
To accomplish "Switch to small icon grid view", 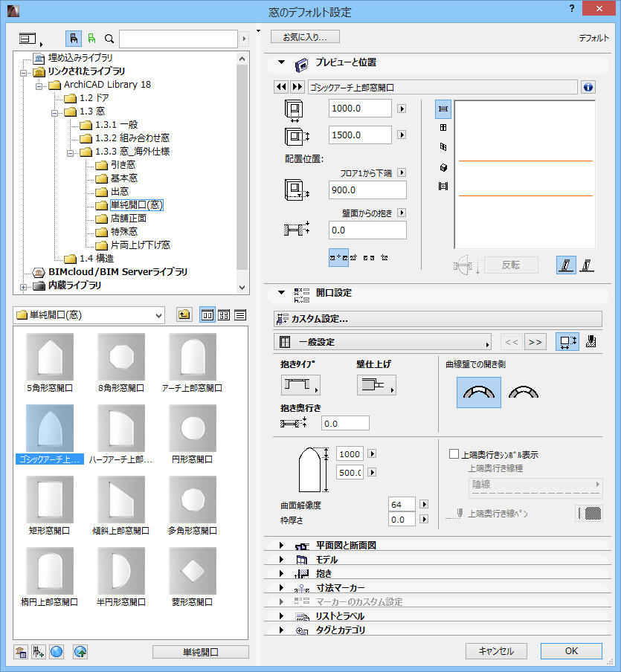I will coord(224,315).
